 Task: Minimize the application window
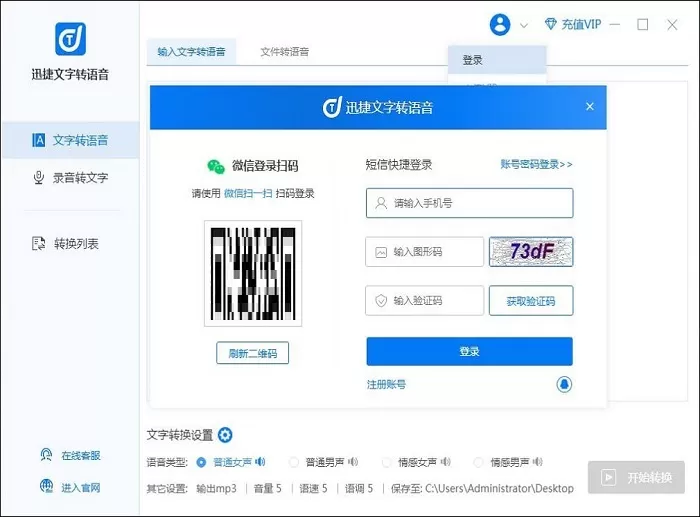click(615, 25)
